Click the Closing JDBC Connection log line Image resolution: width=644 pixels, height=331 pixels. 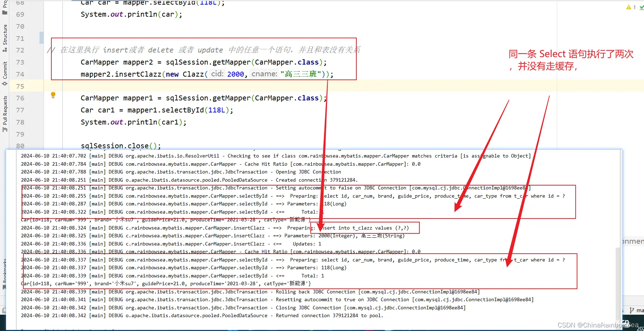pyautogui.click(x=243, y=308)
